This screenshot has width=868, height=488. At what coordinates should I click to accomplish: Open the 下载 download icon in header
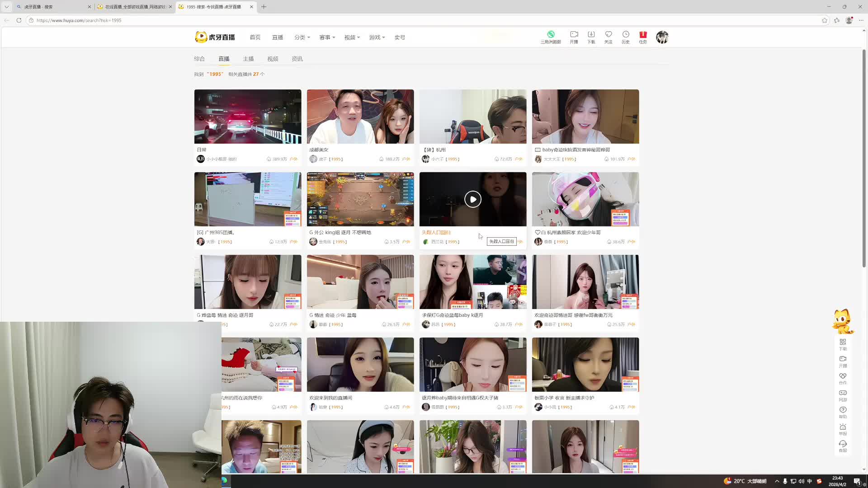coord(591,35)
